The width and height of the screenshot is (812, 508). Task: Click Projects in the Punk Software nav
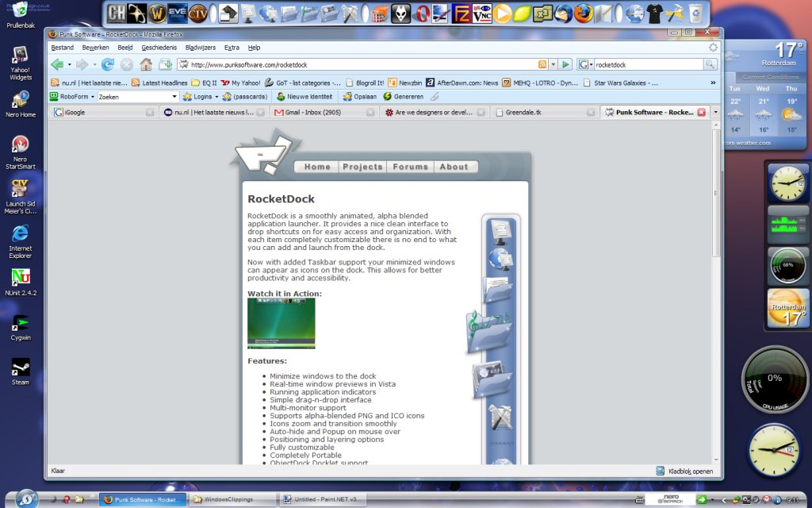point(362,167)
